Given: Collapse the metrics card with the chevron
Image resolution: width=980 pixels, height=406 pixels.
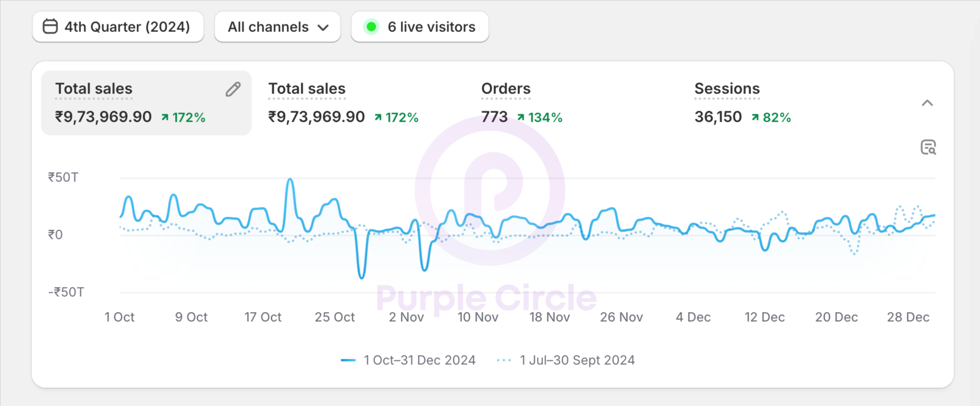Looking at the screenshot, I should click(x=927, y=103).
